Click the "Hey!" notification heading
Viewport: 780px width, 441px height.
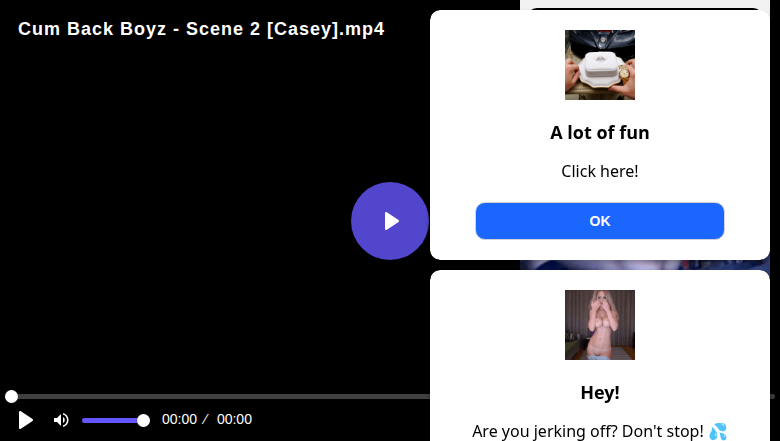coord(599,393)
